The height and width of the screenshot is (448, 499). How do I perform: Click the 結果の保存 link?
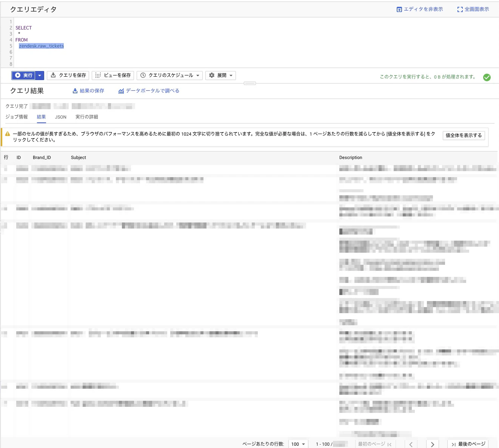pos(88,91)
